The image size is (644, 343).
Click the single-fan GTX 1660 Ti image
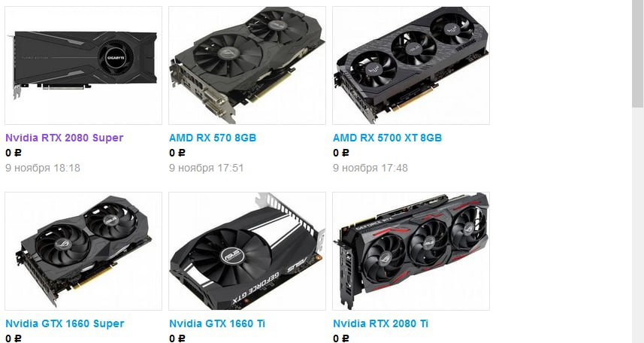click(246, 251)
